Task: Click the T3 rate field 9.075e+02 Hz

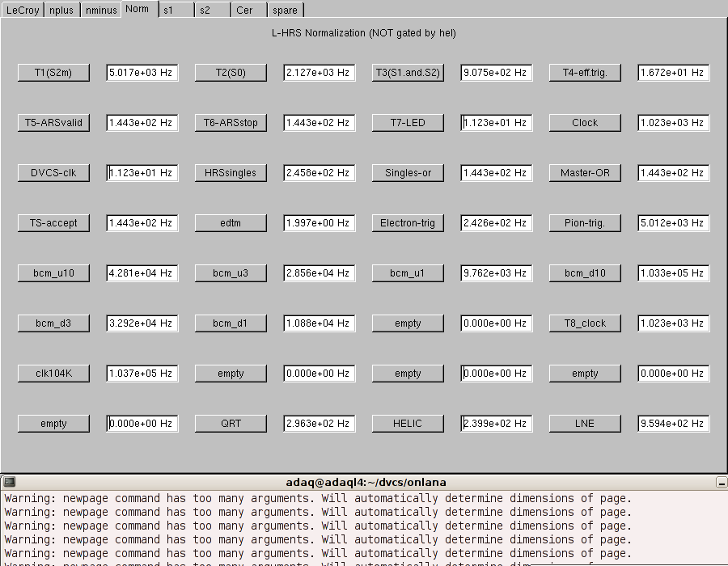Action: tap(497, 73)
